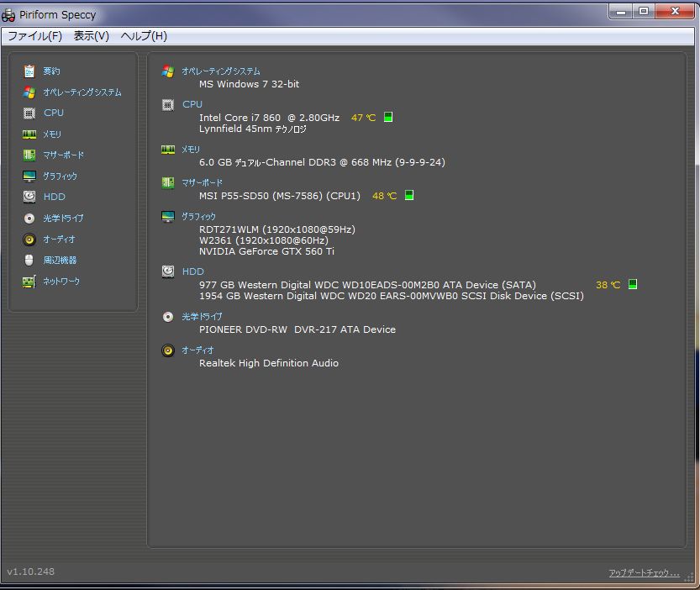Click the Windows flag icon in sidebar
The height and width of the screenshot is (590, 700).
[29, 92]
